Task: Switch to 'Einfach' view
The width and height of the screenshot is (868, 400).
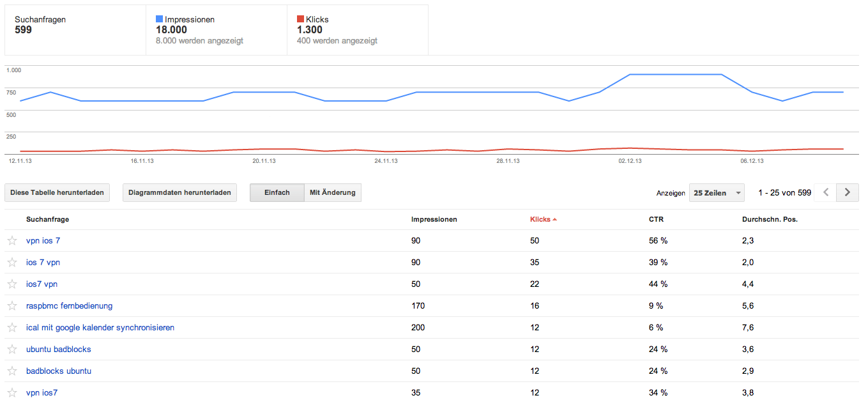Action: point(277,192)
